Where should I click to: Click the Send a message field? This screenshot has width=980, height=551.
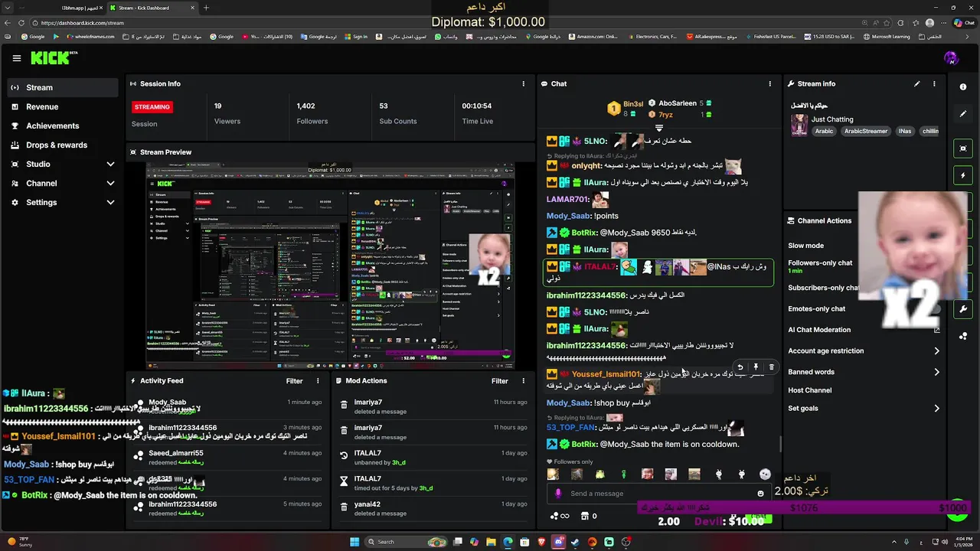pyautogui.click(x=658, y=494)
